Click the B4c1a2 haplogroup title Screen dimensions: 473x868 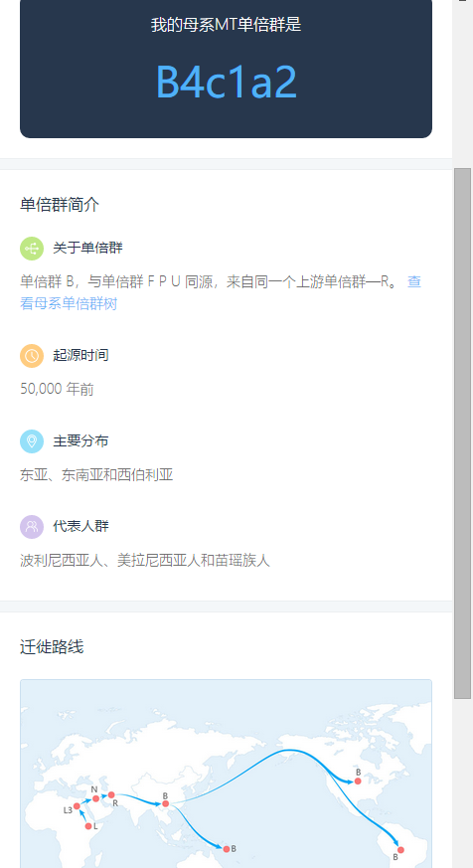pyautogui.click(x=227, y=82)
